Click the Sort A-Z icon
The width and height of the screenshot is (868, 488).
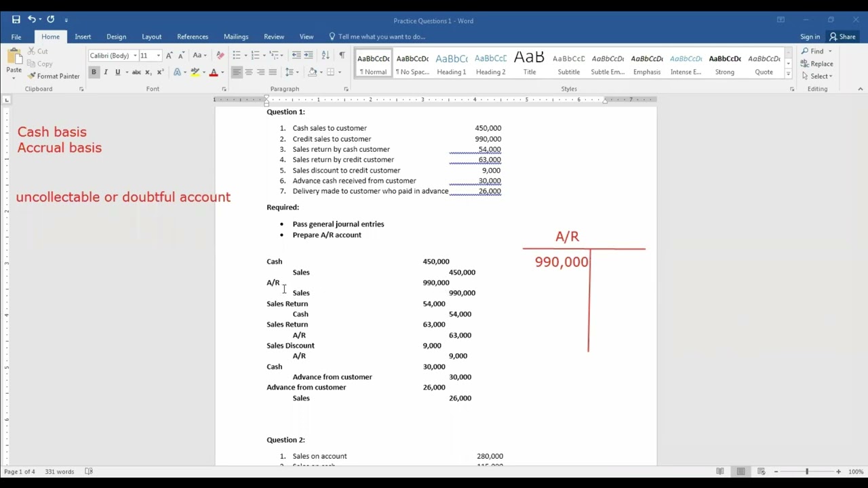pyautogui.click(x=325, y=56)
